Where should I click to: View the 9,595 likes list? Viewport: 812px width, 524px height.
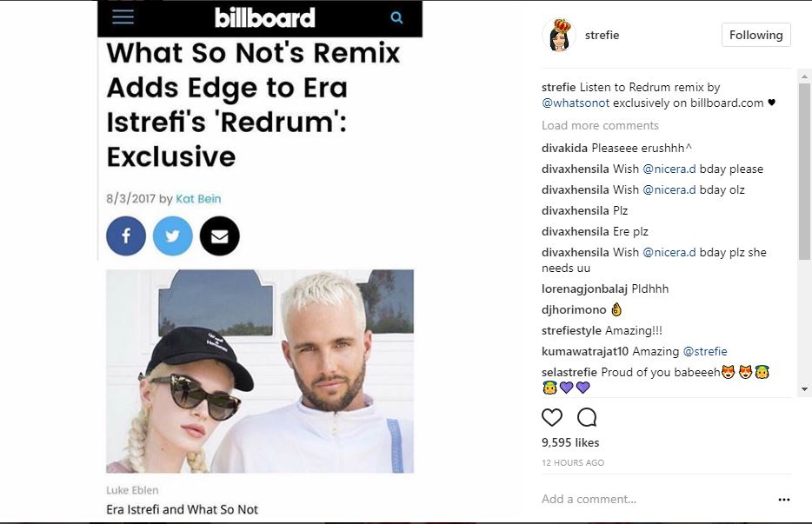click(x=570, y=442)
